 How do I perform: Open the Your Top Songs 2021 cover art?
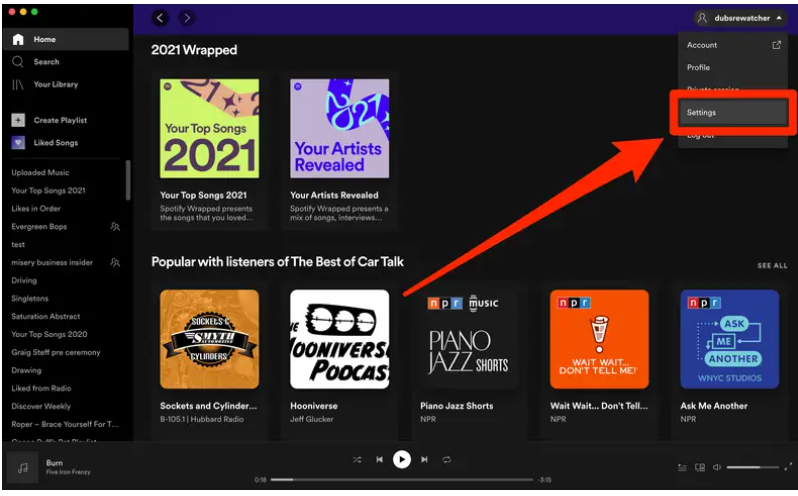click(209, 128)
